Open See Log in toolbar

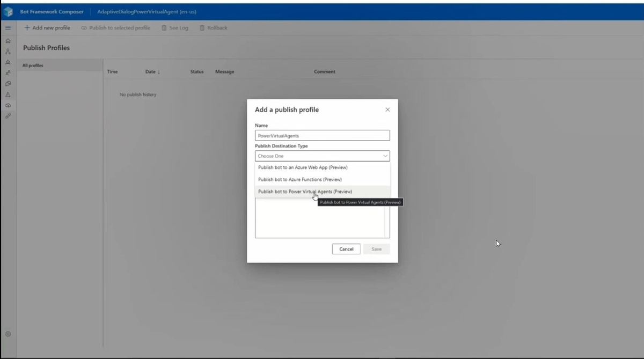[x=175, y=28]
